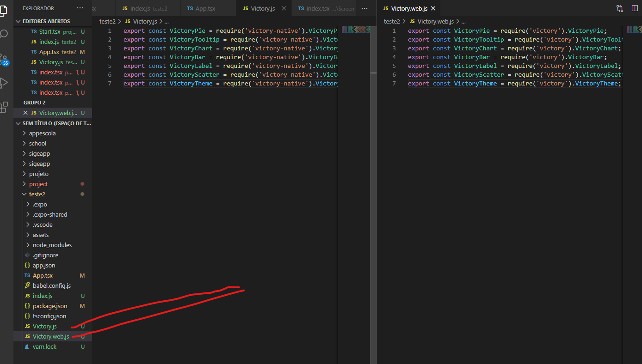Click VictoryScatter on line 6 in Victory.js
Screen dimensions: 642x364
click(x=194, y=75)
